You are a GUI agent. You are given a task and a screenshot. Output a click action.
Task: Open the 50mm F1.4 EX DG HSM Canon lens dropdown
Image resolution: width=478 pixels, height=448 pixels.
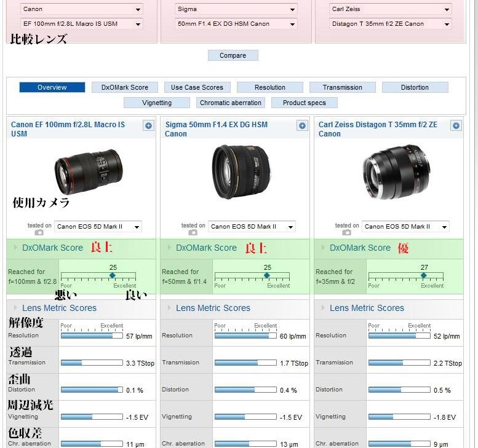point(236,24)
